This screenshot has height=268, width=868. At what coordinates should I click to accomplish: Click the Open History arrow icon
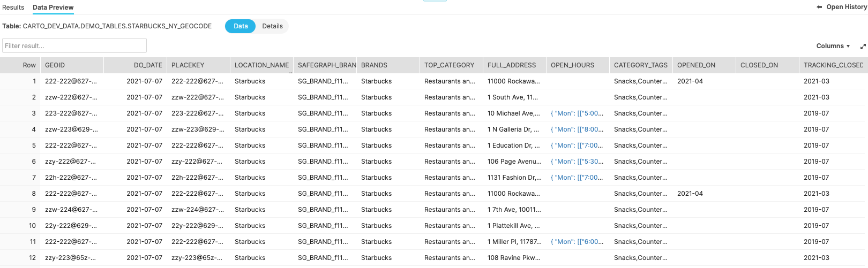click(x=819, y=7)
